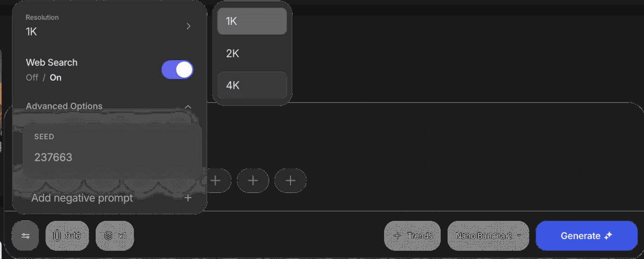The image size is (644, 259).
Task: Click the 9:16 aspect ratio button
Action: [67, 236]
